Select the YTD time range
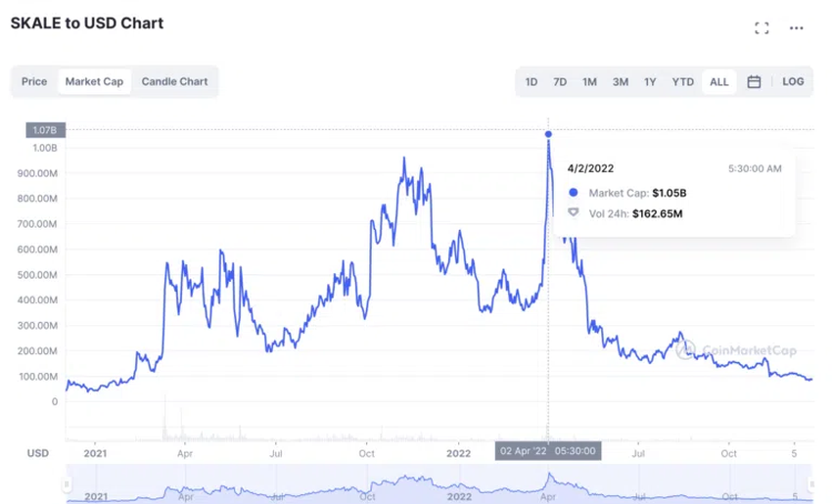The image size is (832, 504). (x=682, y=82)
